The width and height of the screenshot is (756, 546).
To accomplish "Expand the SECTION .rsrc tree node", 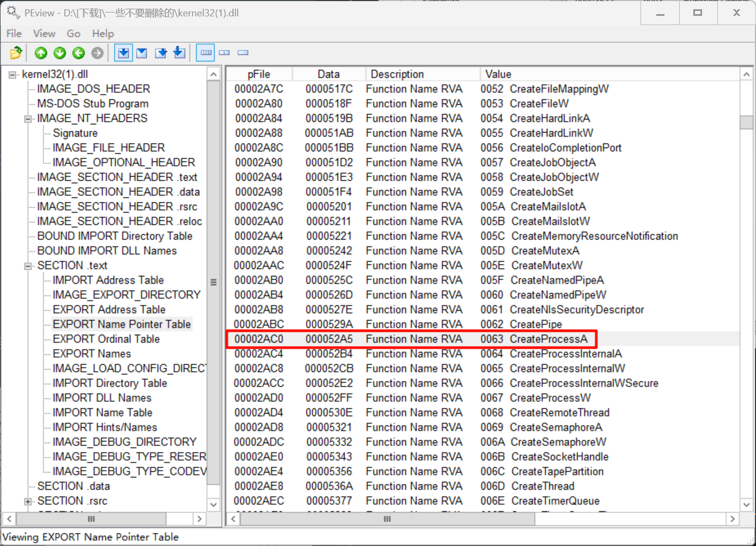I will (x=28, y=501).
